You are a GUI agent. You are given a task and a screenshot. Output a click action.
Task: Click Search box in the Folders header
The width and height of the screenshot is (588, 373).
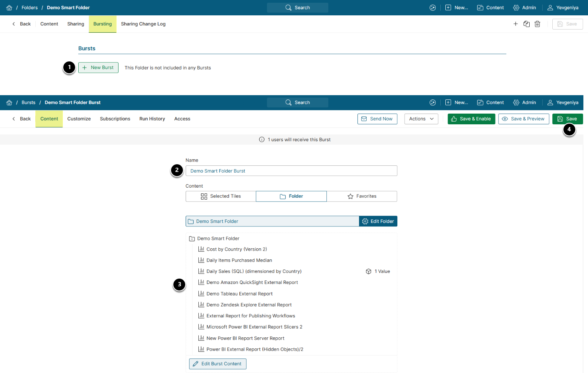pyautogui.click(x=298, y=8)
